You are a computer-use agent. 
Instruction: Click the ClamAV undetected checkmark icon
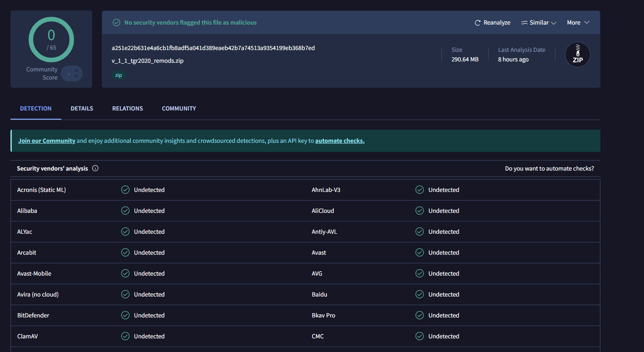[125, 336]
